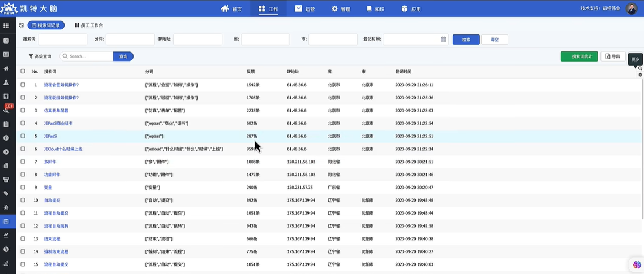Viewport: 644px width, 274px height.
Task: Check the row JECloud什么时候上线
Action: tap(23, 149)
